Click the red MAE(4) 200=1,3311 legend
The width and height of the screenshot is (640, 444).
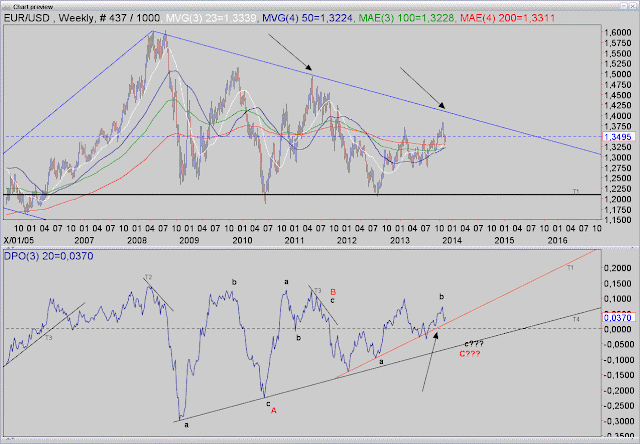pyautogui.click(x=507, y=18)
